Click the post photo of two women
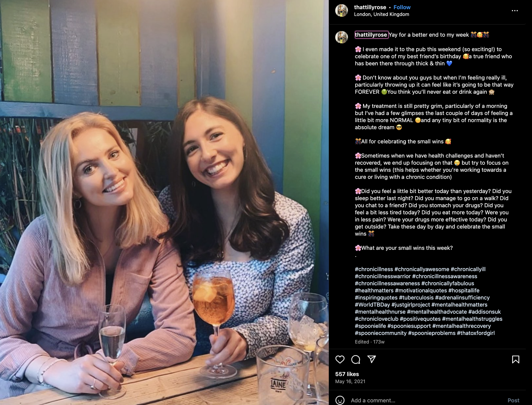 pyautogui.click(x=164, y=203)
